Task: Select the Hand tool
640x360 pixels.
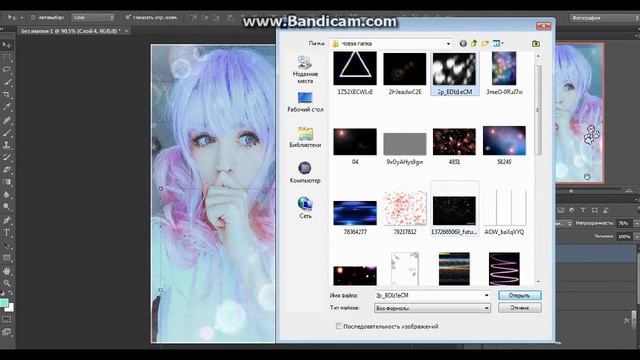Action: coord(7,271)
